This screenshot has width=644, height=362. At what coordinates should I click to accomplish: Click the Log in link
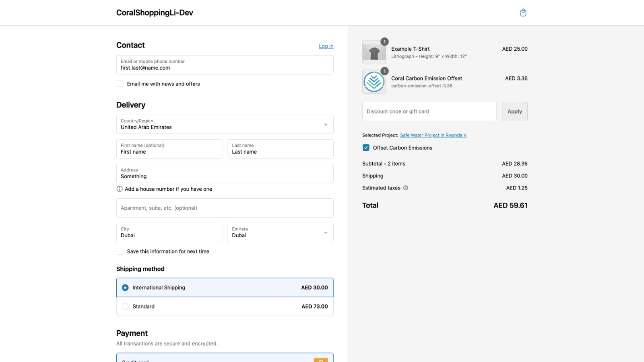326,46
